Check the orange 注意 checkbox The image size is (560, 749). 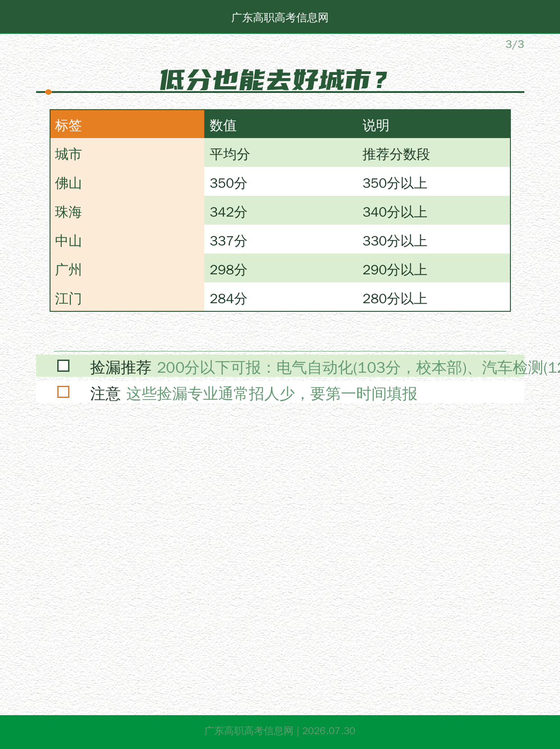[63, 392]
